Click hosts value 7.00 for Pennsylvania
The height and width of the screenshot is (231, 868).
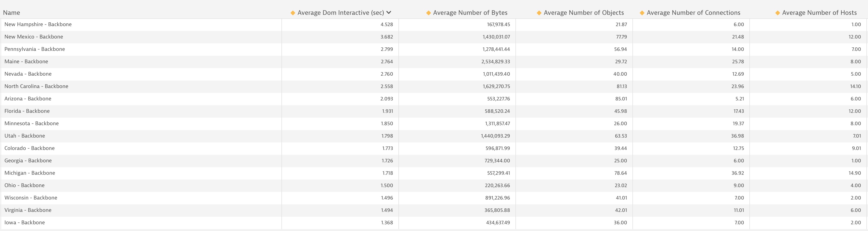click(x=856, y=49)
